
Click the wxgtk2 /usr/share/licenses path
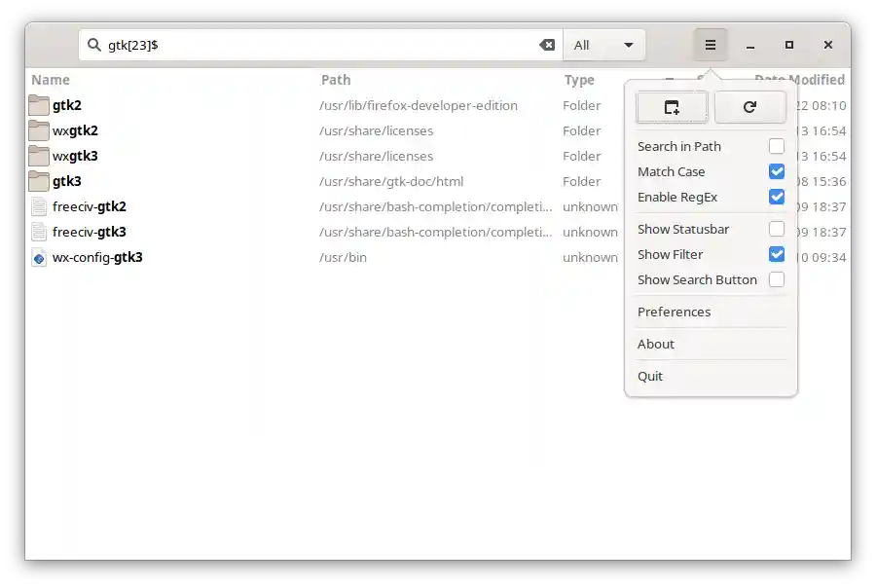pyautogui.click(x=376, y=130)
